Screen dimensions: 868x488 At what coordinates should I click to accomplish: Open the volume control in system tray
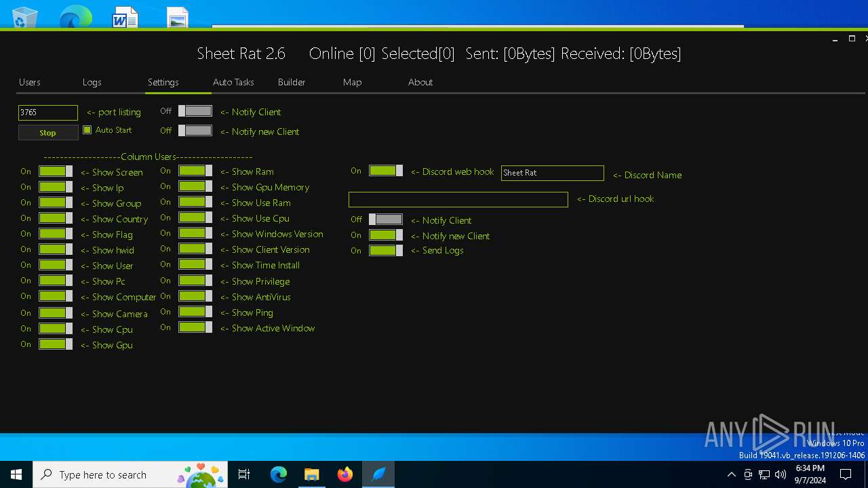[x=781, y=474]
